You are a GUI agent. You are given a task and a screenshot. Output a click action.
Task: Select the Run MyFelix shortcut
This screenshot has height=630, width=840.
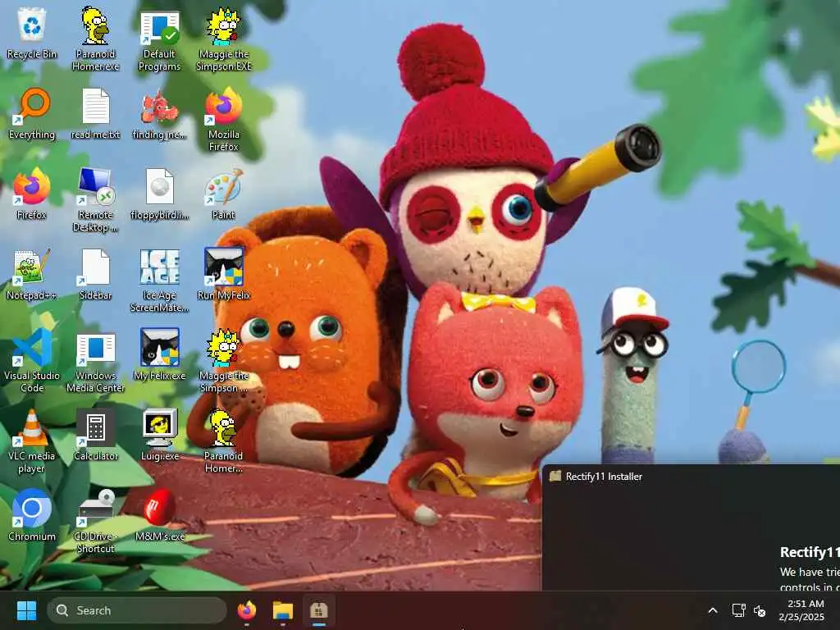coord(223,273)
